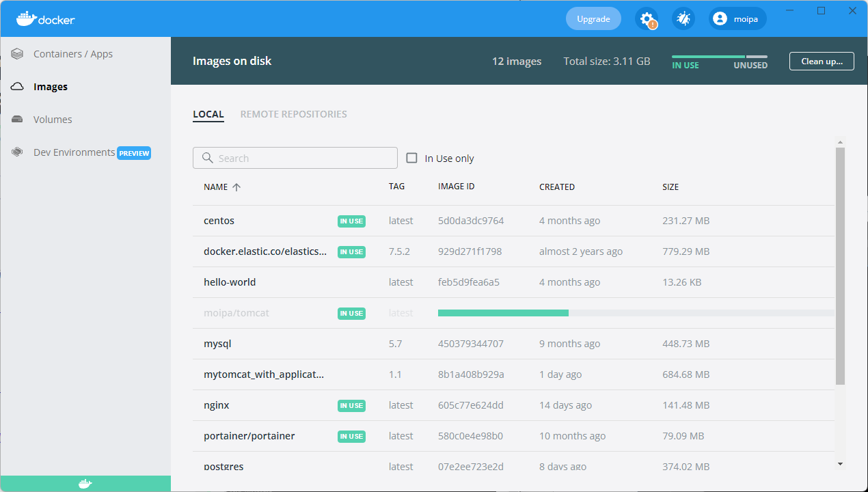
Task: Select the nginx image name
Action: click(x=217, y=405)
